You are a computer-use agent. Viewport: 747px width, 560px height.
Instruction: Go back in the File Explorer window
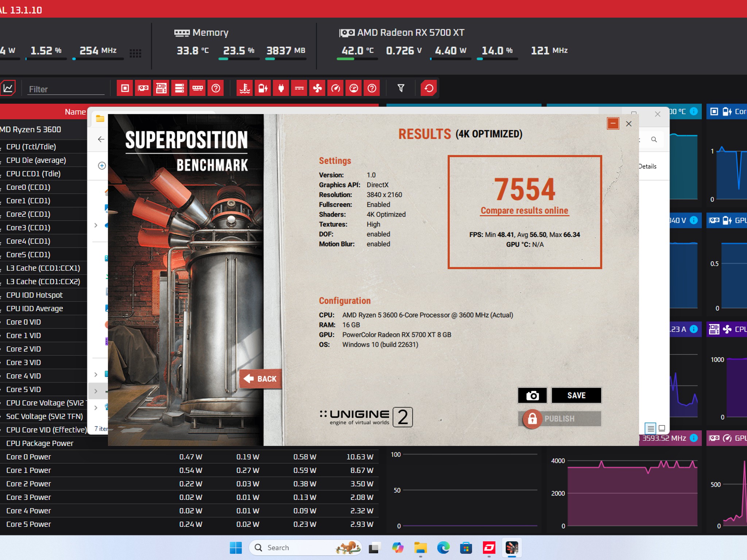tap(101, 139)
